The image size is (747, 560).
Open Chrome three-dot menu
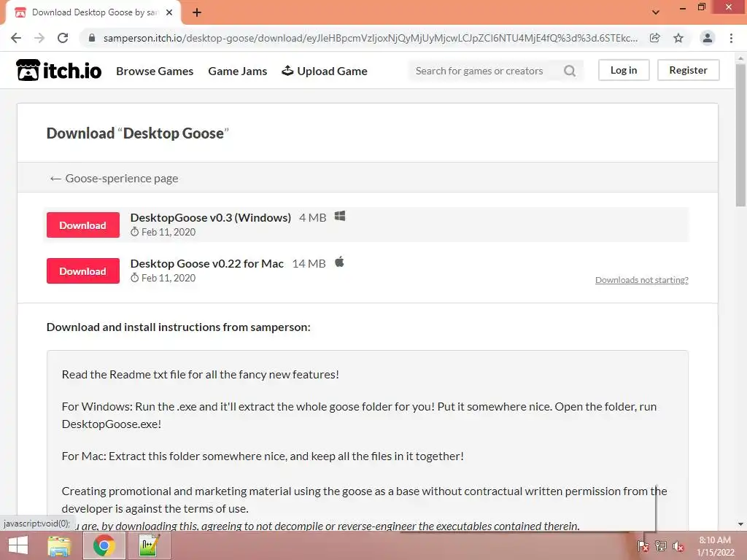[731, 38]
